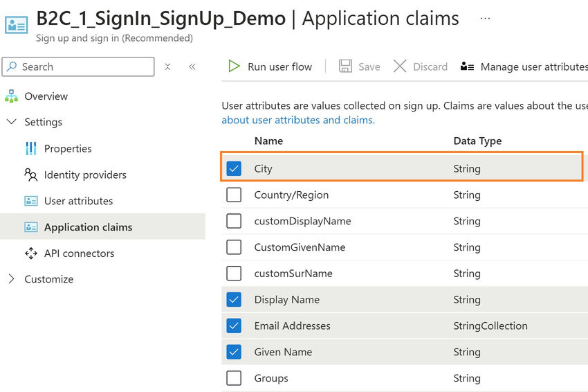Uncheck the City claim checkbox

[x=234, y=168]
